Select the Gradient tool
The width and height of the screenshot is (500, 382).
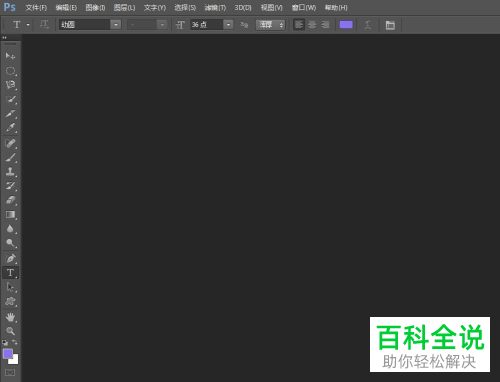click(10, 215)
